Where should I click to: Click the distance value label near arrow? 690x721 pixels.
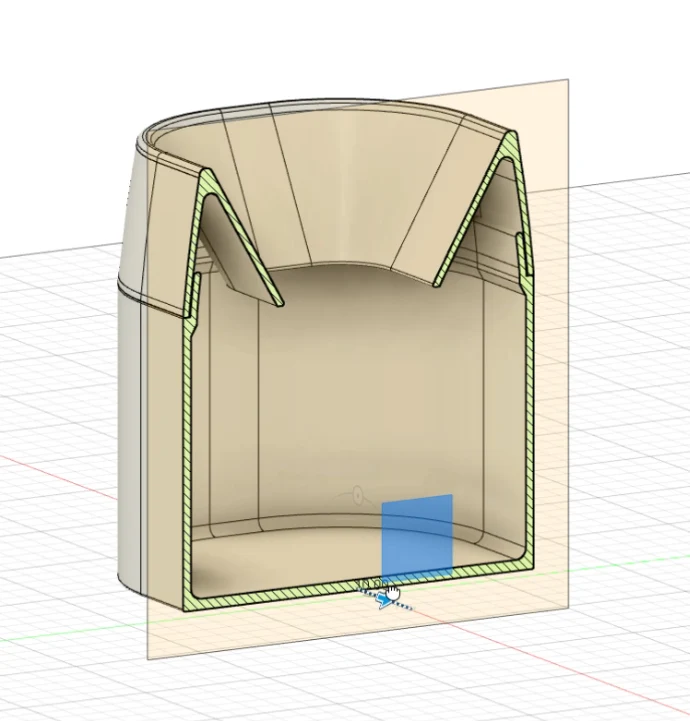371,584
